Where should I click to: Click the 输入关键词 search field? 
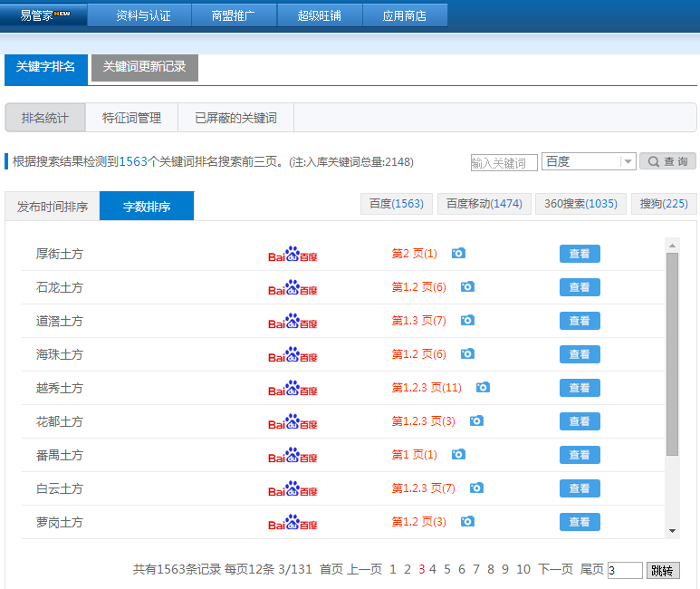[503, 163]
